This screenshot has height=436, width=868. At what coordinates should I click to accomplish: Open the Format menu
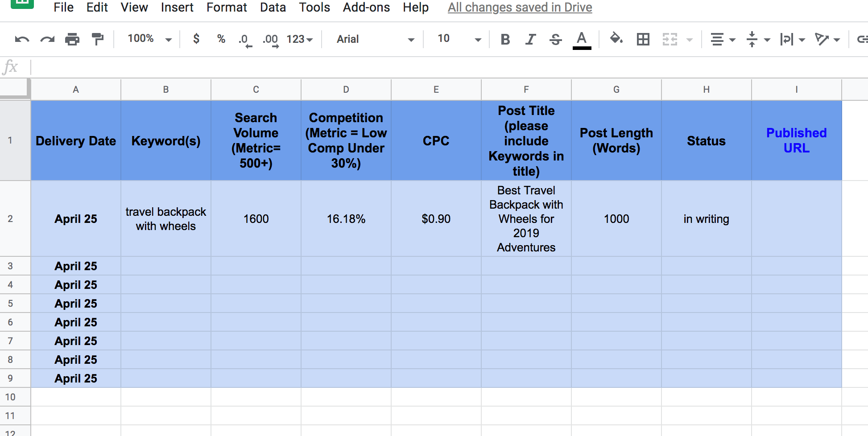tap(227, 8)
